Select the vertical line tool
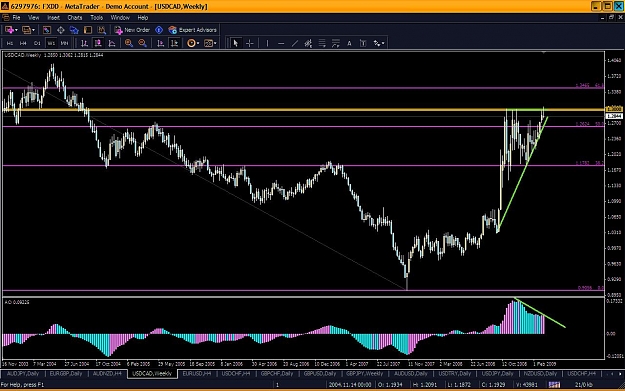The height and width of the screenshot is (391, 625). 267,43
